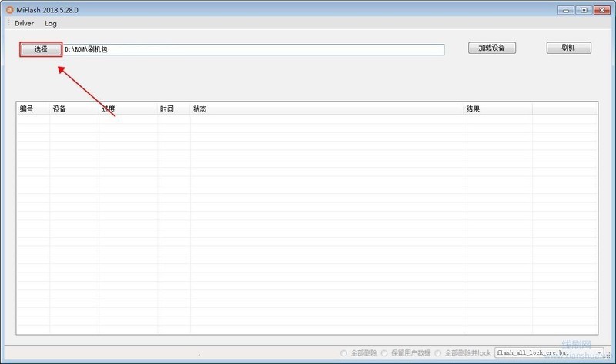Open the Driver menu

click(25, 23)
